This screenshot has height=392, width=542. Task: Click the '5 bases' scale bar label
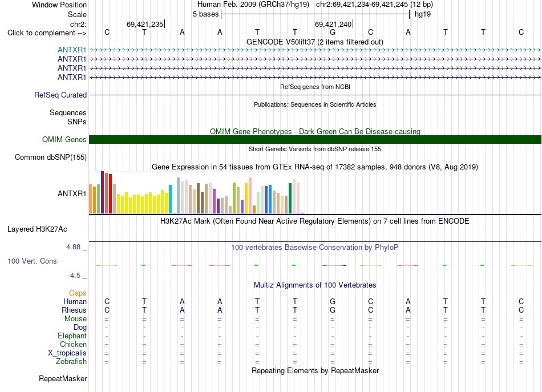click(x=205, y=14)
